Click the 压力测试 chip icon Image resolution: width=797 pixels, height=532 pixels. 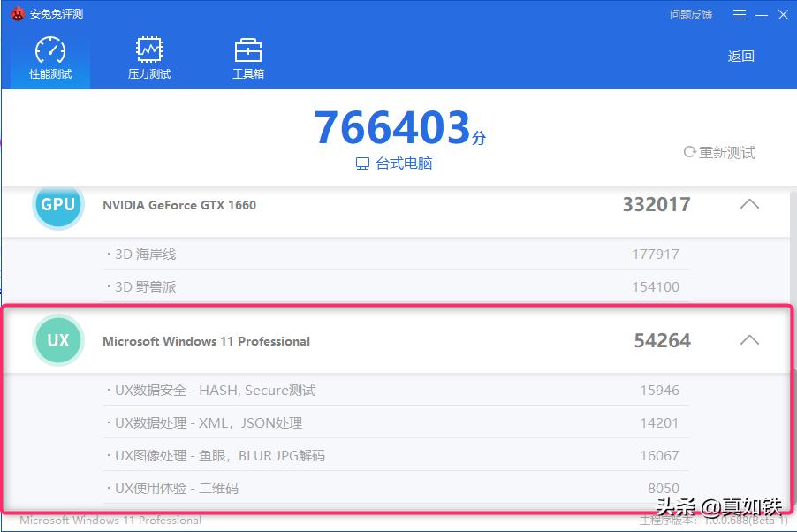tap(148, 48)
